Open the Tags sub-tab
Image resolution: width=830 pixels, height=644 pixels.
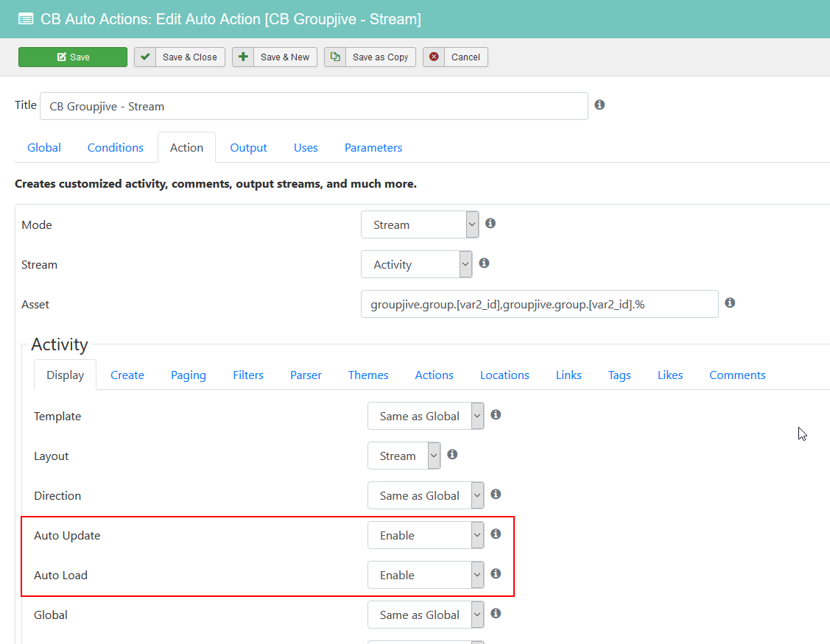click(x=619, y=375)
